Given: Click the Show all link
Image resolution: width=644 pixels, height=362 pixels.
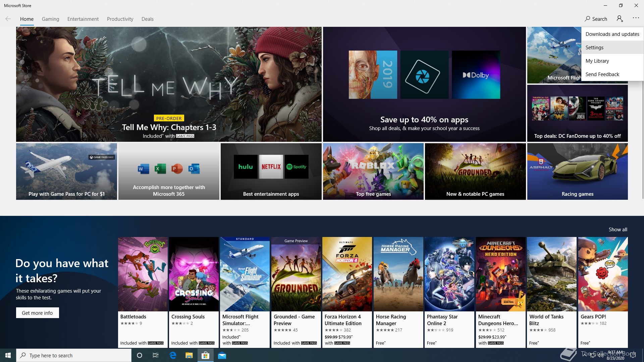Looking at the screenshot, I should (x=618, y=229).
